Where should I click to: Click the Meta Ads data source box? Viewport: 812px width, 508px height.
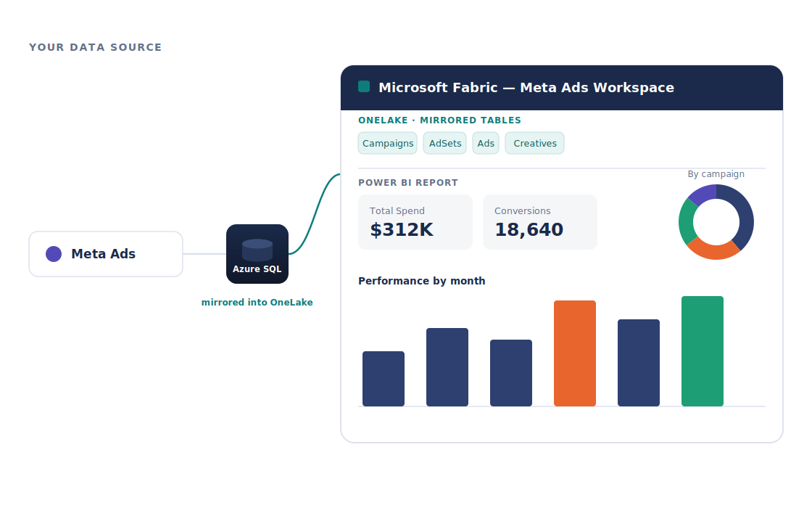(x=106, y=254)
